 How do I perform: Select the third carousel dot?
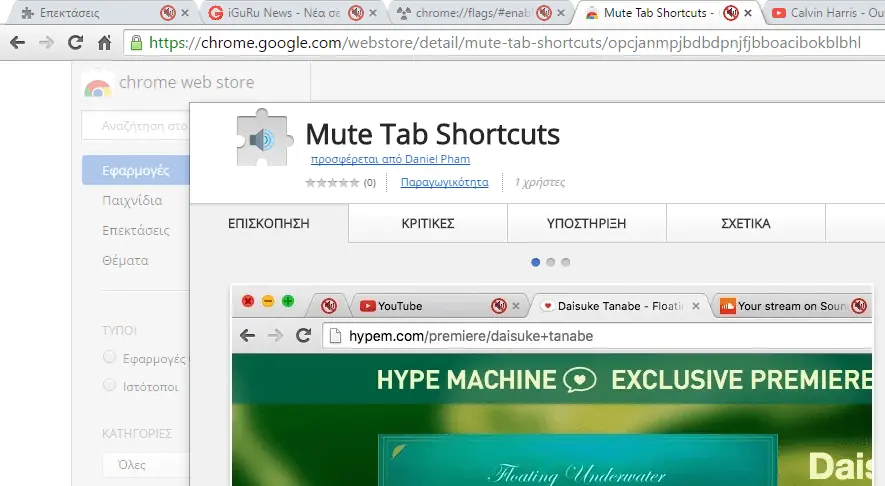pos(566,262)
